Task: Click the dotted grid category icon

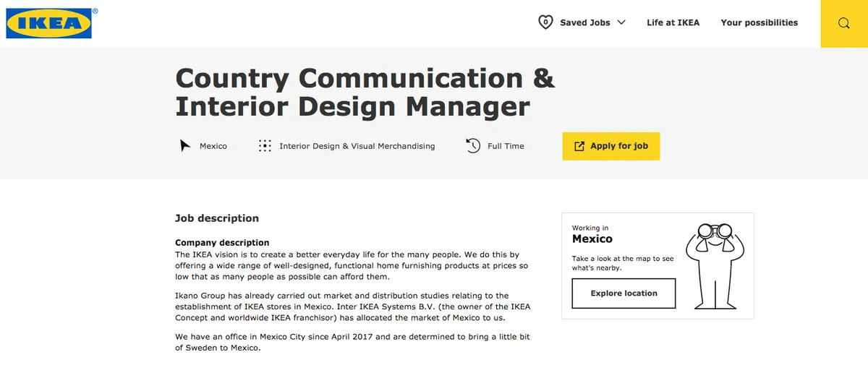Action: [x=265, y=146]
